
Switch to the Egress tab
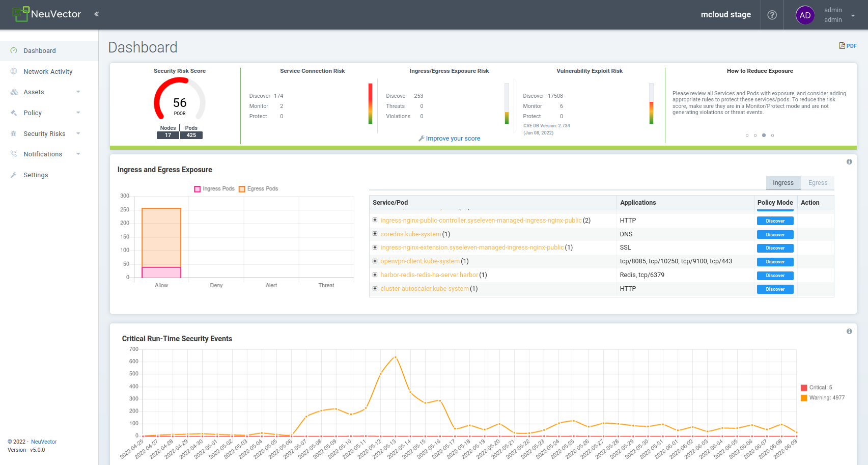point(817,183)
